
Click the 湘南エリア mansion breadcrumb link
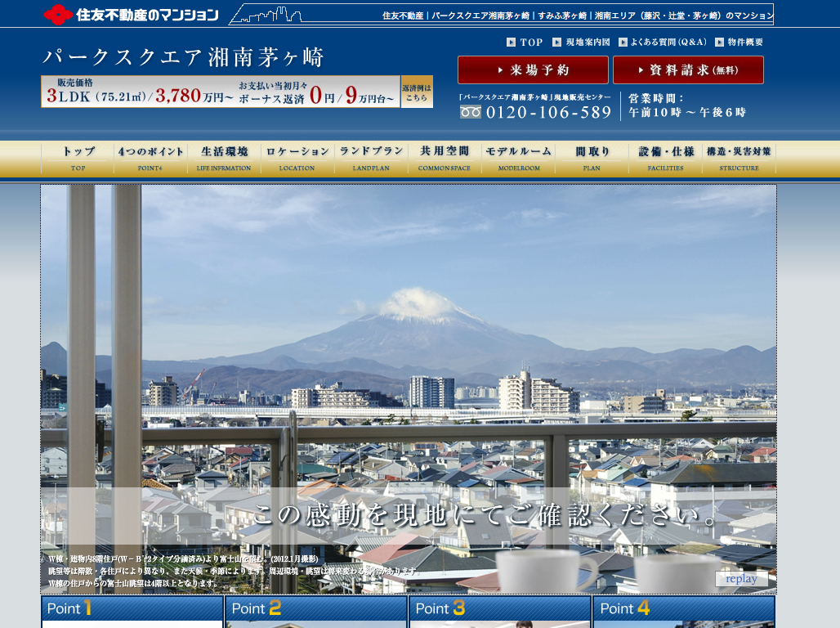tap(683, 16)
